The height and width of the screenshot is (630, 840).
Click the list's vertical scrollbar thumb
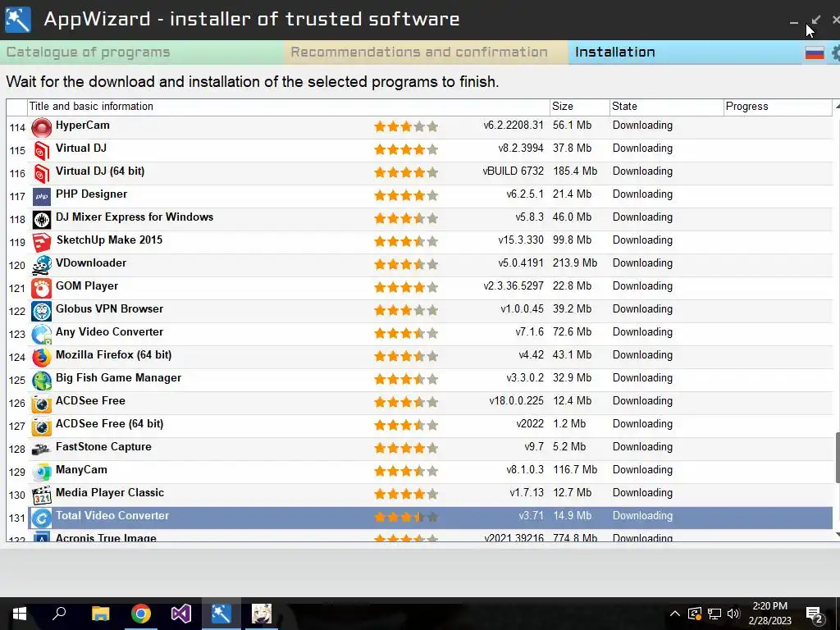[x=838, y=458]
